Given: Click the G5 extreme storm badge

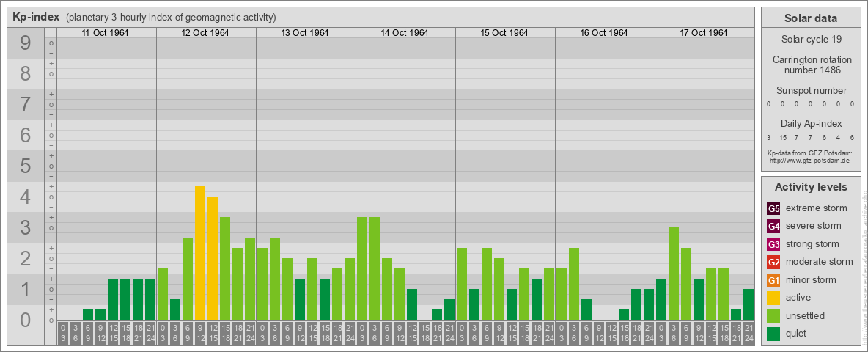Looking at the screenshot, I should point(773,208).
